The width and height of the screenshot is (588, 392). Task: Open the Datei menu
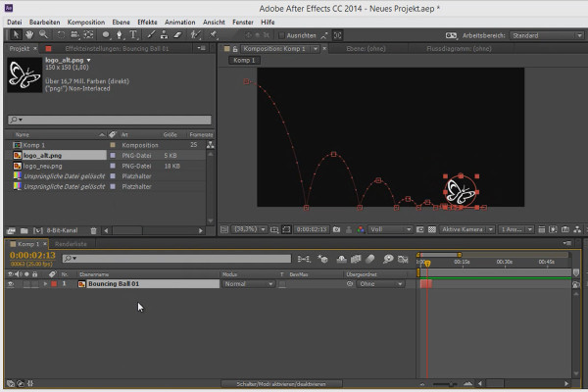pyautogui.click(x=15, y=23)
